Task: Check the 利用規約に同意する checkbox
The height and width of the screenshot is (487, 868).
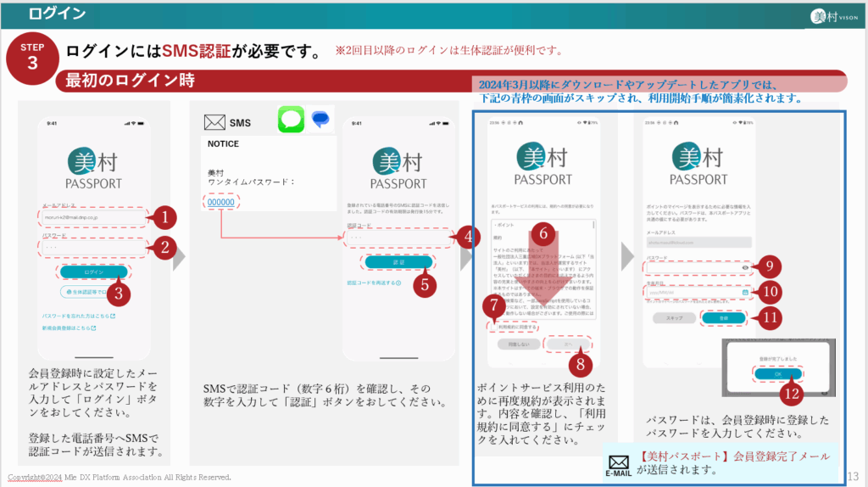Action: click(493, 327)
